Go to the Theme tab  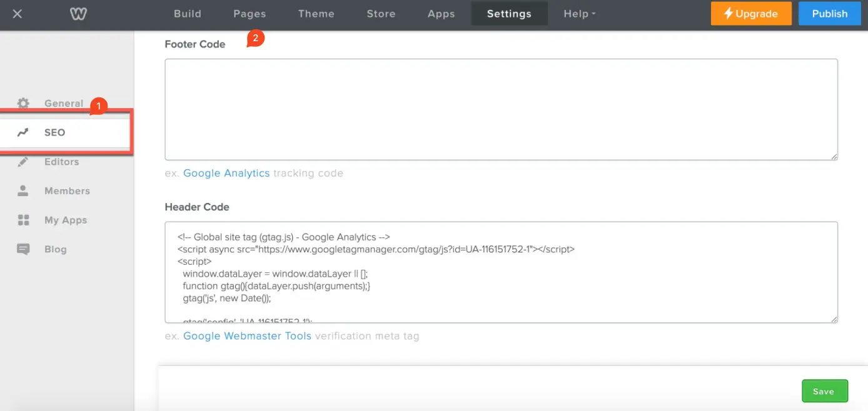point(316,14)
